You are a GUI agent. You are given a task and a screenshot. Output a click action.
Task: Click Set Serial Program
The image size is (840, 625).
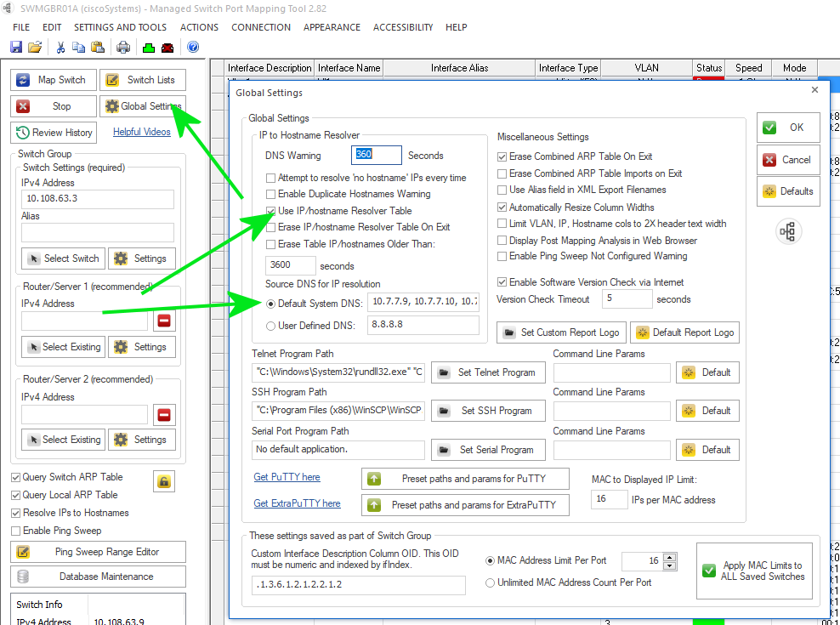coord(488,450)
